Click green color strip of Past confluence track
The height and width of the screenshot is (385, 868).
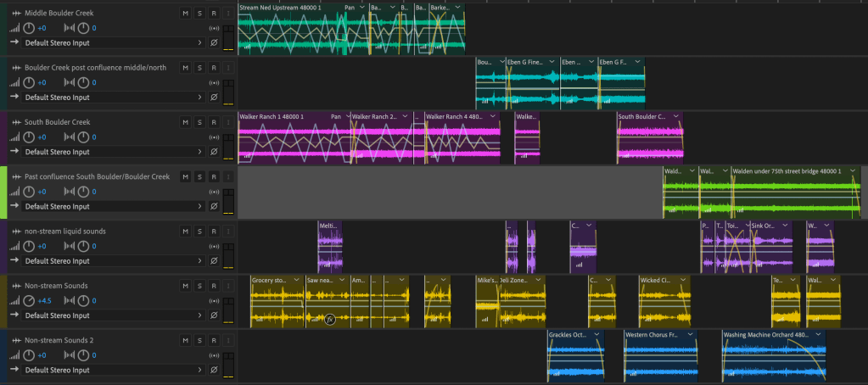point(3,192)
